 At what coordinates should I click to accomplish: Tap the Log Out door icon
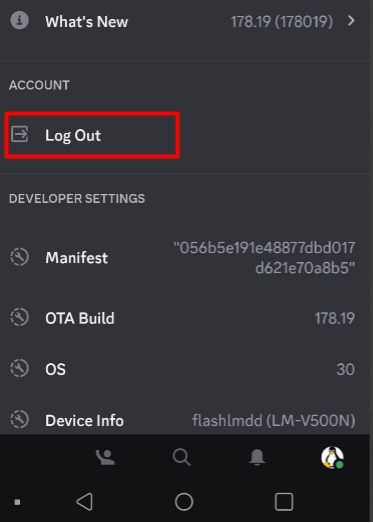[x=20, y=134]
